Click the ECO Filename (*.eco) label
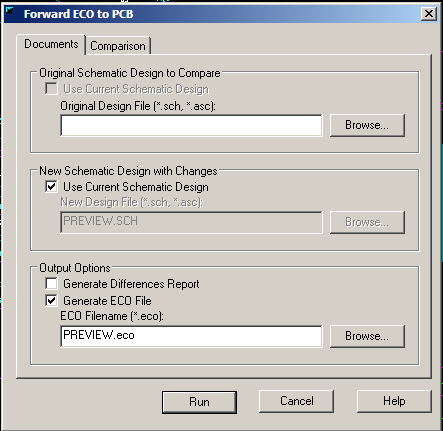The height and width of the screenshot is (431, 443). (x=112, y=316)
